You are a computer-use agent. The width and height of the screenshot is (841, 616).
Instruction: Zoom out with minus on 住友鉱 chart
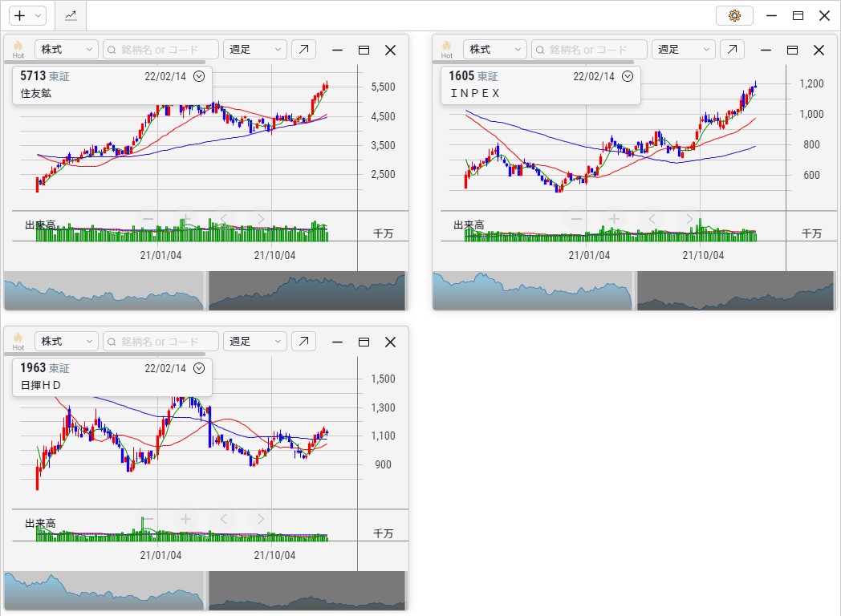[148, 218]
